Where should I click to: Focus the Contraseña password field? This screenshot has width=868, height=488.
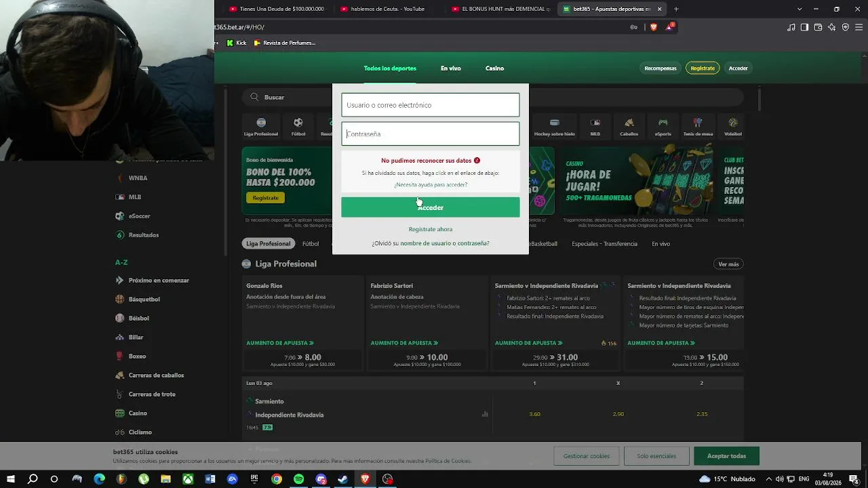(431, 134)
